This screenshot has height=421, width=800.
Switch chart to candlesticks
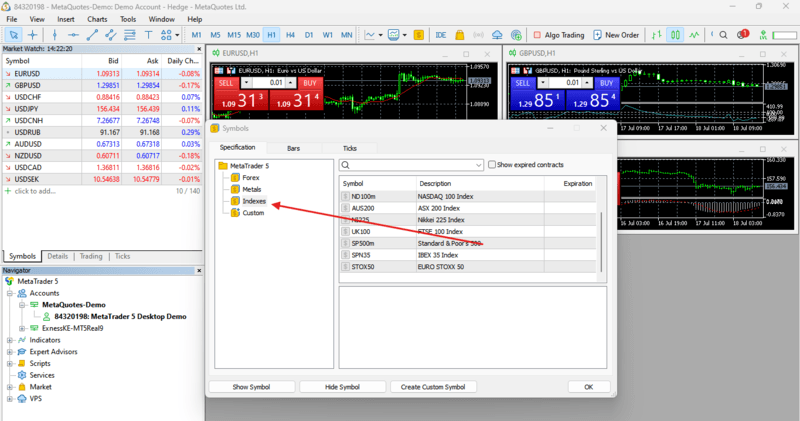click(x=675, y=35)
